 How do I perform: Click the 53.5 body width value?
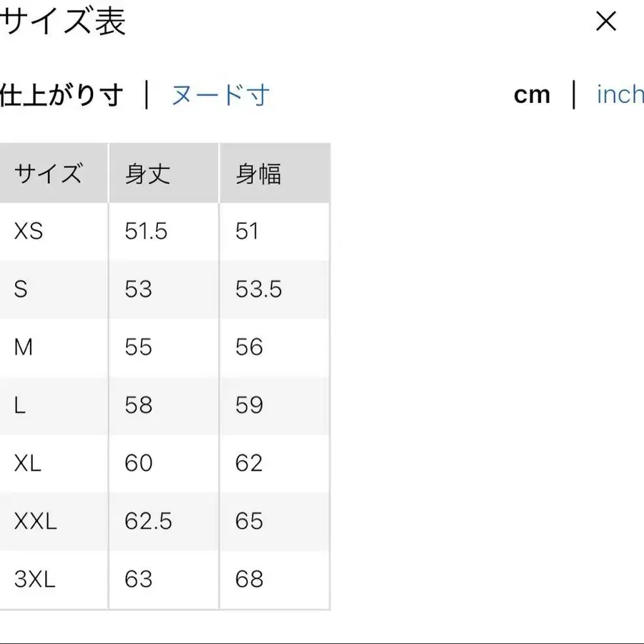258,289
